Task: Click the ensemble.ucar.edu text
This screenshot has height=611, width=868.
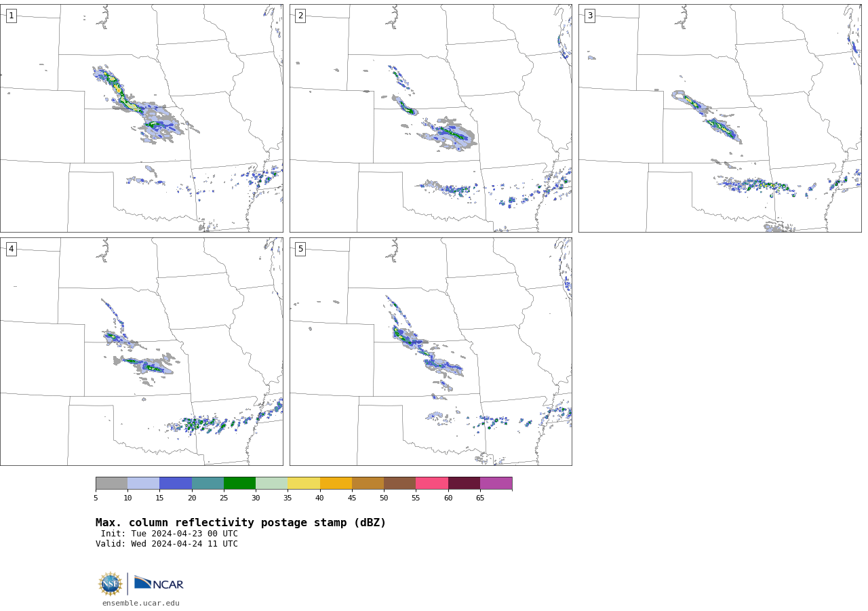Action: (141, 603)
